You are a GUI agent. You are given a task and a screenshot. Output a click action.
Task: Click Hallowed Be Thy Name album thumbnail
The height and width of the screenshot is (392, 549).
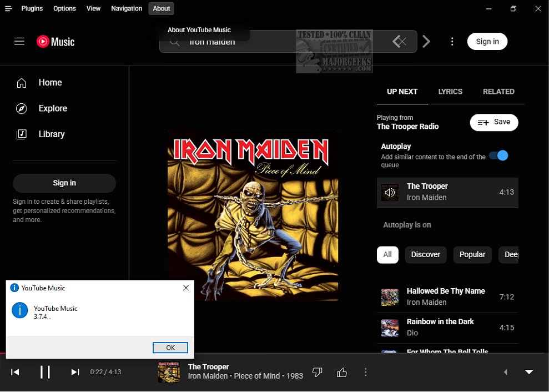tap(390, 297)
